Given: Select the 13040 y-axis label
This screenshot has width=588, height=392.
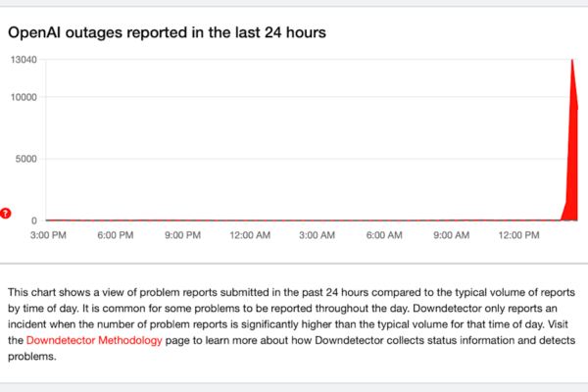Looking at the screenshot, I should pyautogui.click(x=24, y=60).
